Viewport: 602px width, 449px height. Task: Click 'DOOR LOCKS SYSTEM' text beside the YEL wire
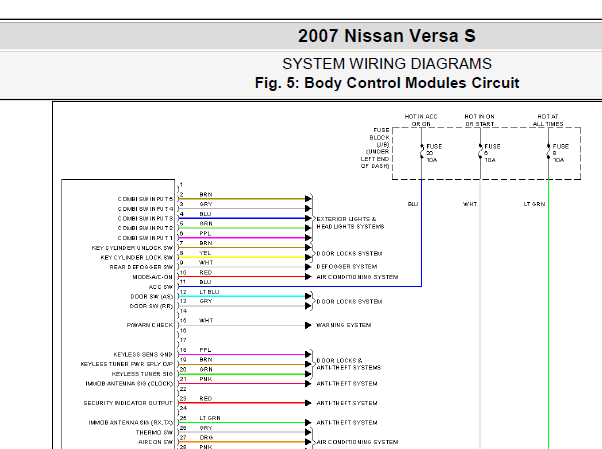click(349, 254)
